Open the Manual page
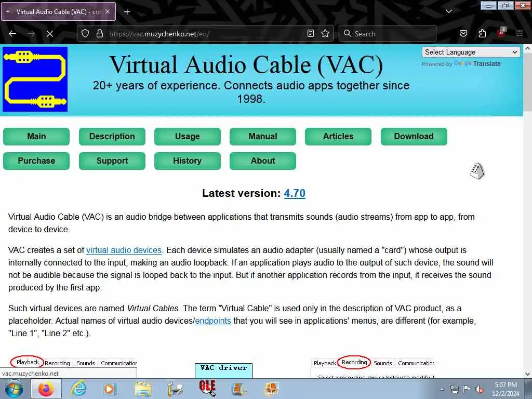This screenshot has width=532, height=399. (x=262, y=137)
